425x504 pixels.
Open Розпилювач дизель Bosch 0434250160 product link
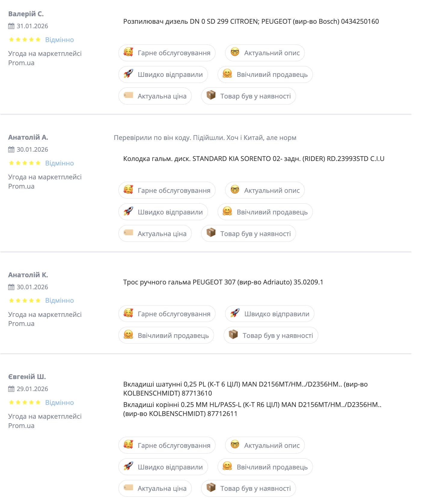click(x=251, y=22)
